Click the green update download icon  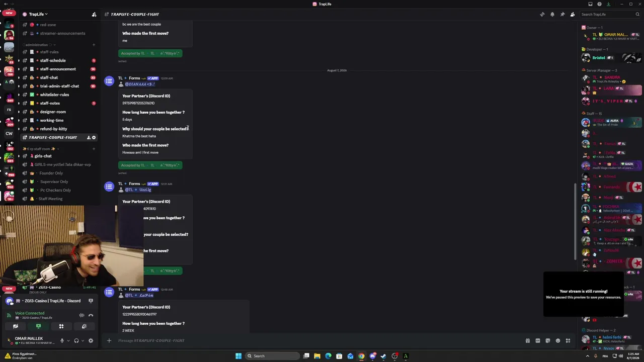608,4
